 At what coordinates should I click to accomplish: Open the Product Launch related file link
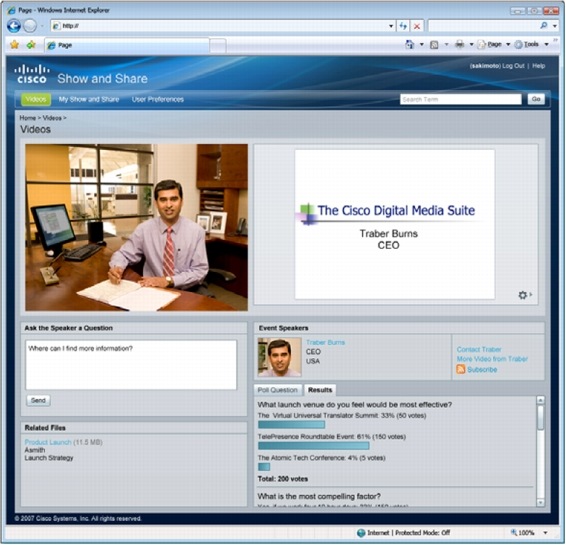coord(48,442)
